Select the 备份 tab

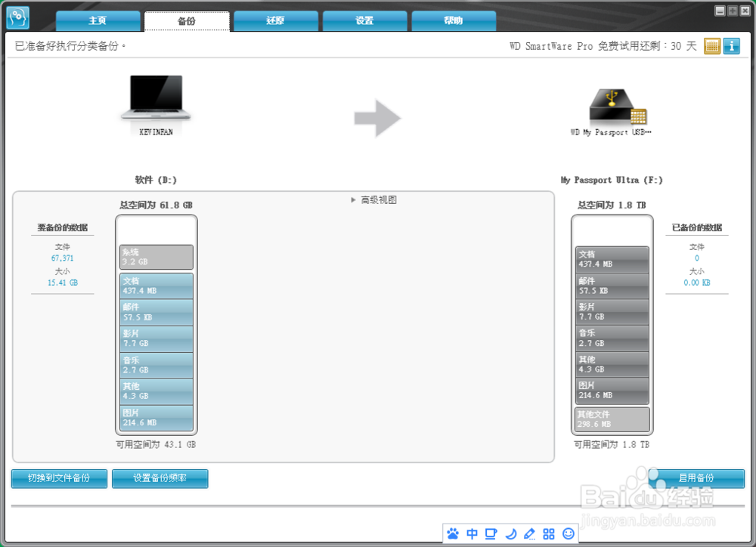[x=187, y=21]
